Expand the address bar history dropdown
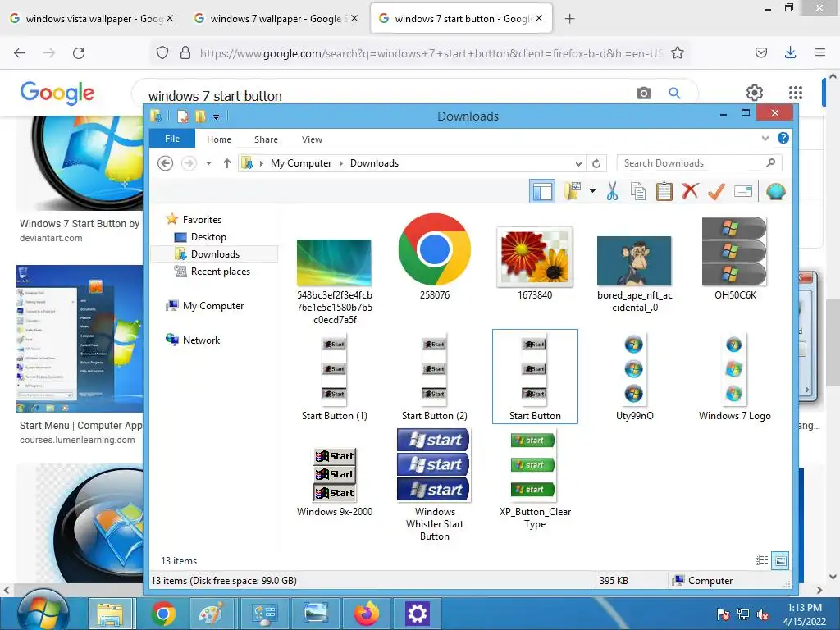840x630 pixels. coord(578,163)
